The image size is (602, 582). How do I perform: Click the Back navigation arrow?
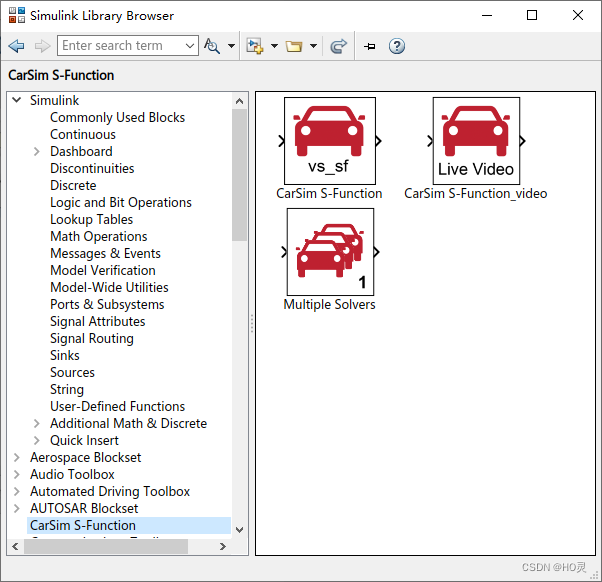(16, 46)
